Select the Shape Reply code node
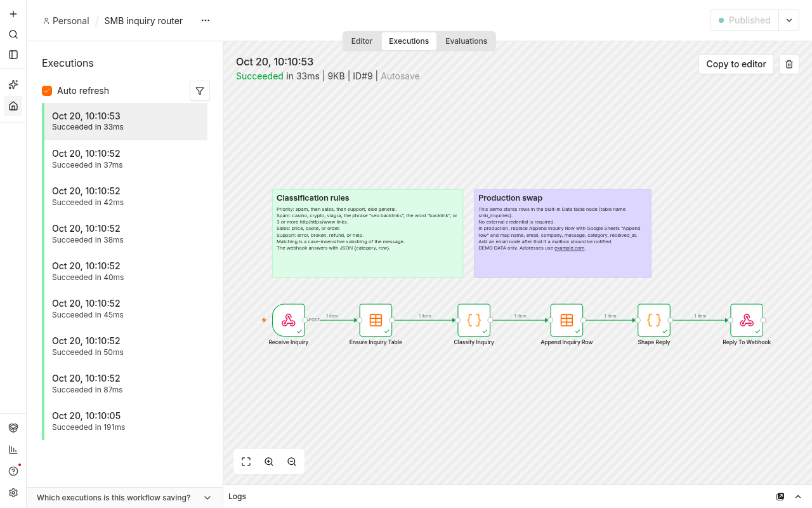 pos(654,320)
